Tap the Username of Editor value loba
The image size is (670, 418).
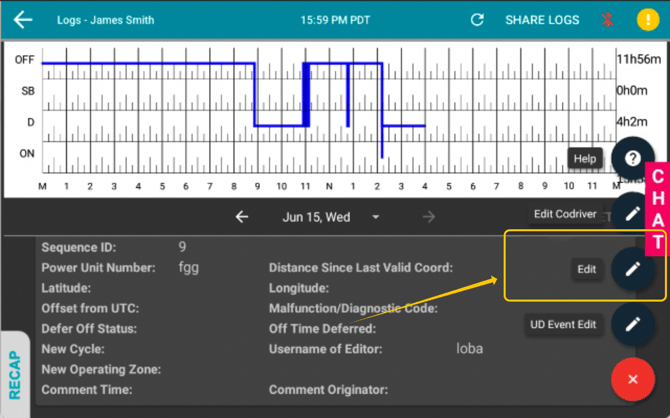coord(469,349)
